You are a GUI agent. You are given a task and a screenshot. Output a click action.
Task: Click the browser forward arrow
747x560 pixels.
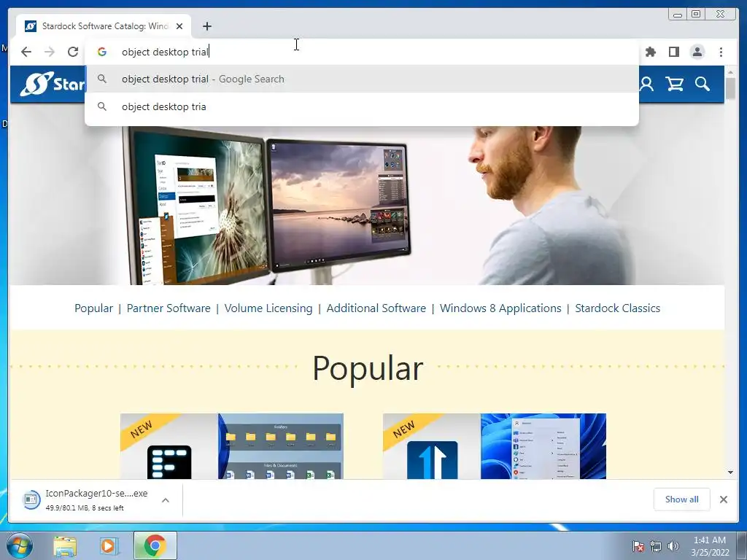coord(50,52)
